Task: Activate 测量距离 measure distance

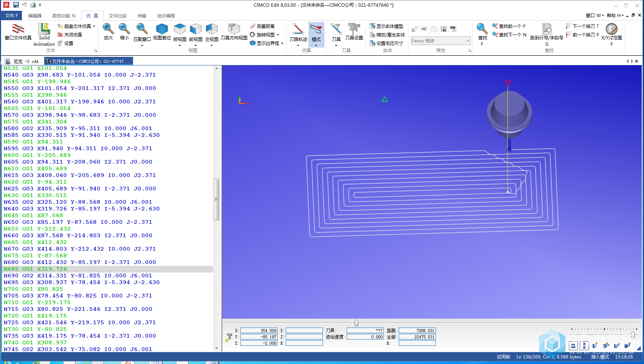Action: [x=262, y=26]
